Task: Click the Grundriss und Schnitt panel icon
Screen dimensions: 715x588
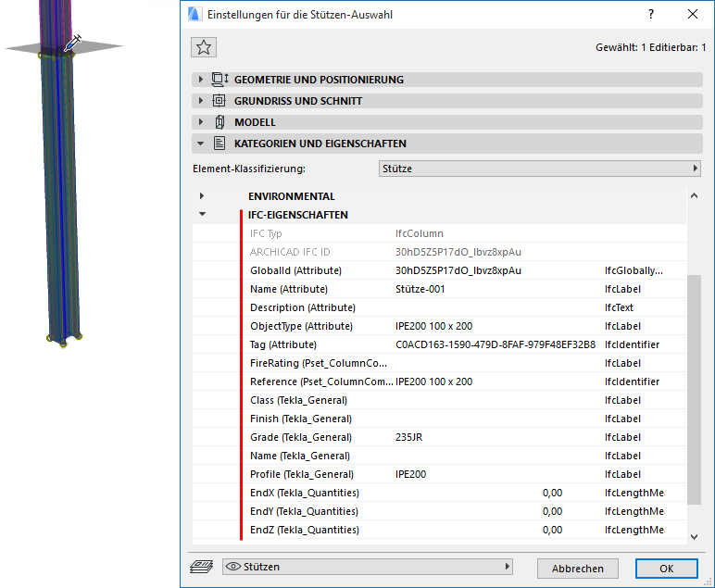Action: coord(220,101)
